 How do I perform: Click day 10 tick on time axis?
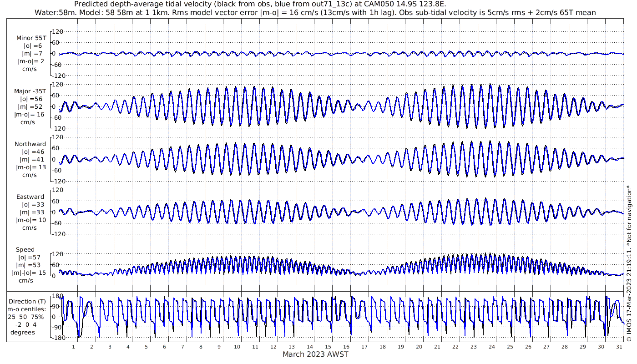point(237,346)
